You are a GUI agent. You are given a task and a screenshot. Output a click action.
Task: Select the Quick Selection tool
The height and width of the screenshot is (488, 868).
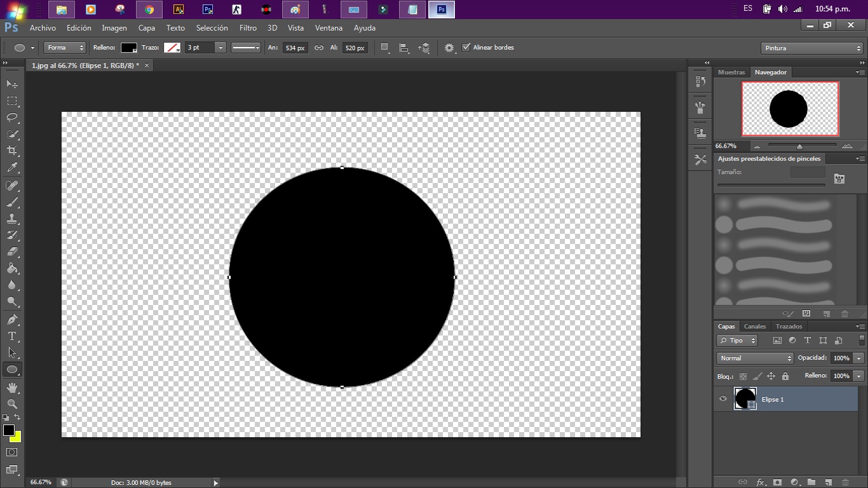(x=12, y=134)
